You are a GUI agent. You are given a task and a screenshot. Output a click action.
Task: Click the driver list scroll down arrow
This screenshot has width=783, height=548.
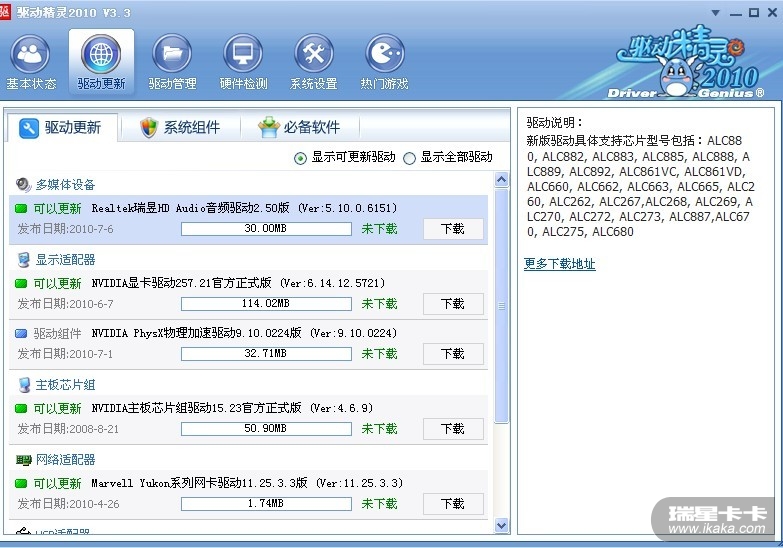501,526
